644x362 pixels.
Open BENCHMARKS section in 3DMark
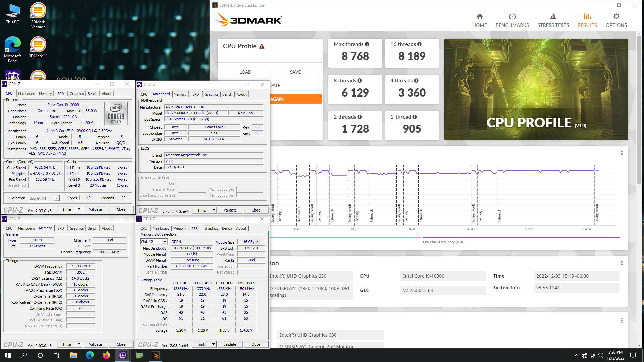tap(512, 20)
